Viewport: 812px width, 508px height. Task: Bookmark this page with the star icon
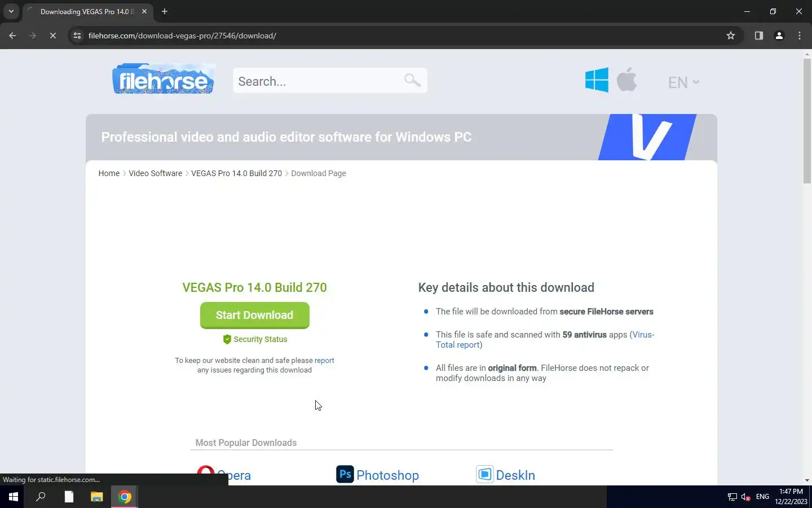point(731,36)
